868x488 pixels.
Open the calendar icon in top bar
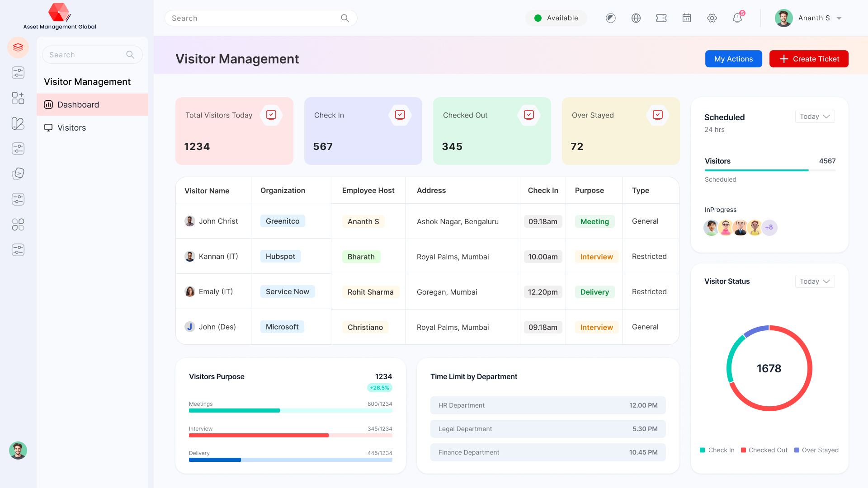point(686,18)
